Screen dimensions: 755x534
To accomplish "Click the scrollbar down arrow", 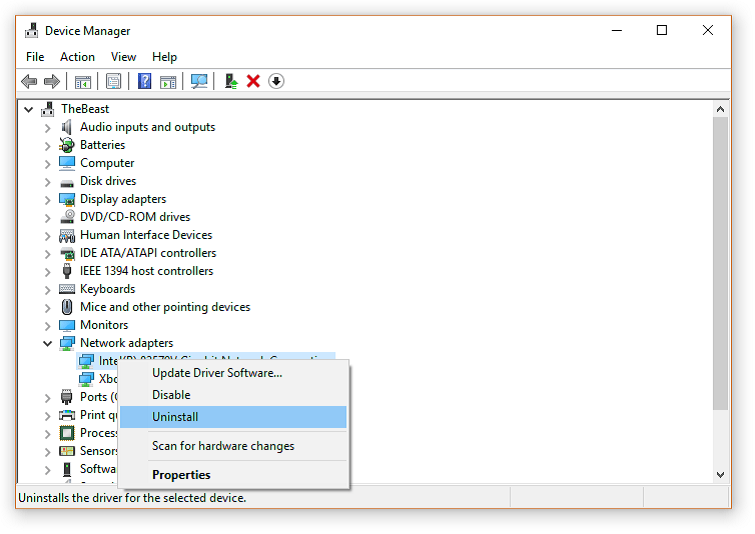I will coord(720,475).
